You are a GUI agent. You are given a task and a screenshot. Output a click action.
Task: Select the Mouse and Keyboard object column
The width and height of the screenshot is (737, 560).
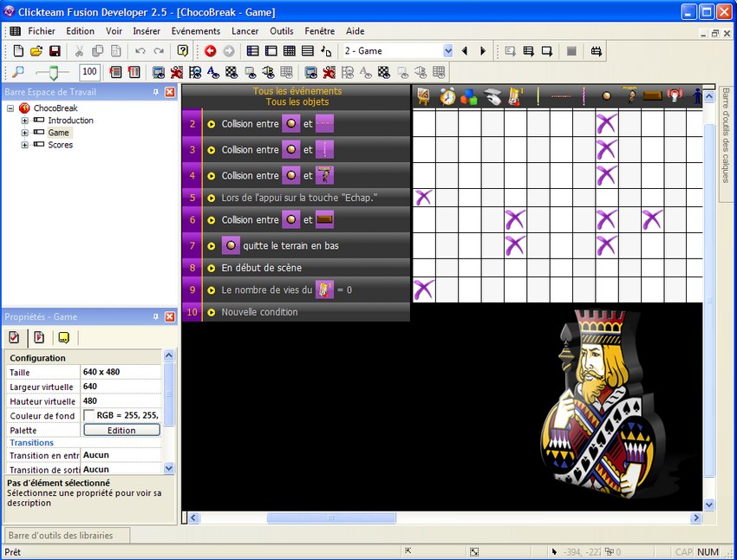[492, 96]
